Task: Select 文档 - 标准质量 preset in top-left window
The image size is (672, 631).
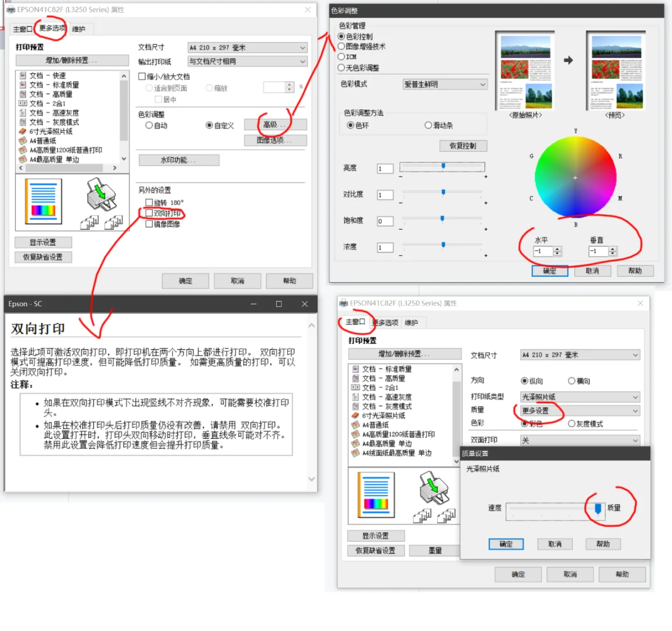Action: 49,85
